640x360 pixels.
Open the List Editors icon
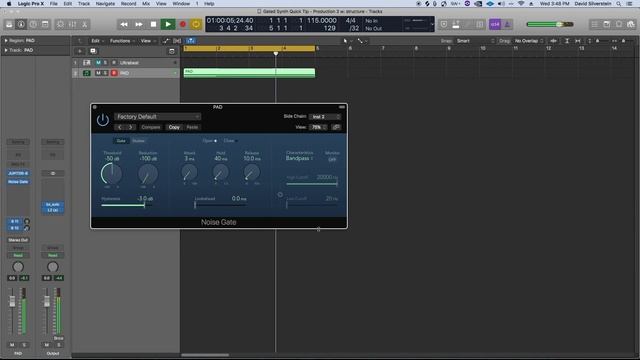pos(595,24)
